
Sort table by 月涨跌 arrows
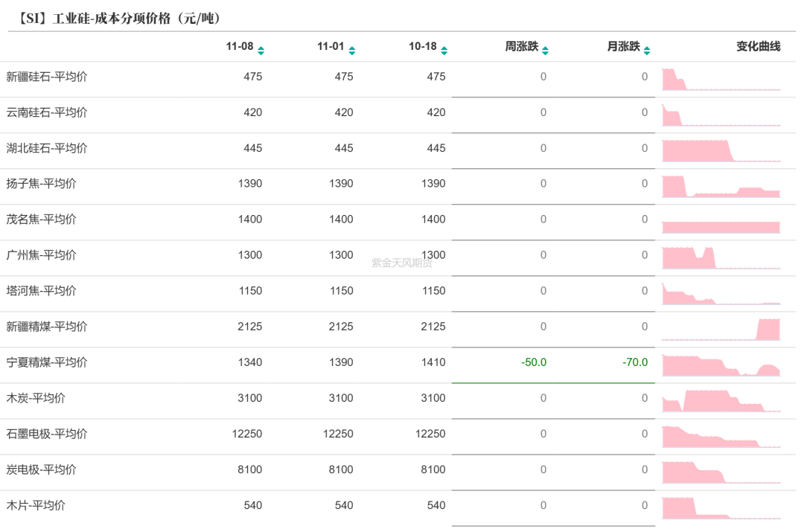pos(647,51)
